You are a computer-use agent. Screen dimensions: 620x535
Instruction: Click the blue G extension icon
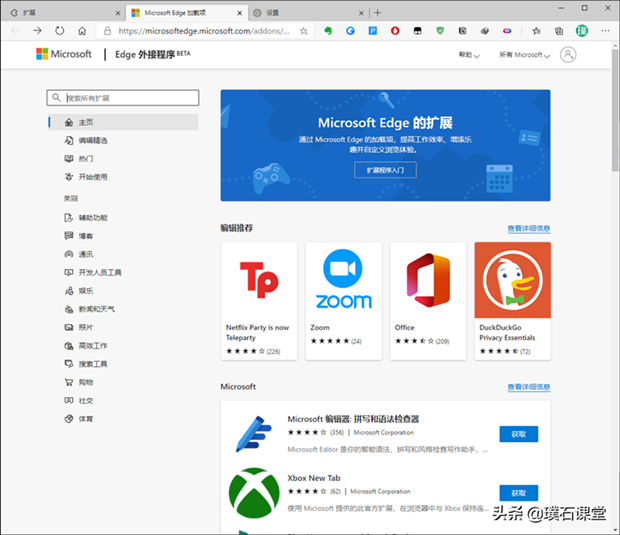[x=350, y=30]
